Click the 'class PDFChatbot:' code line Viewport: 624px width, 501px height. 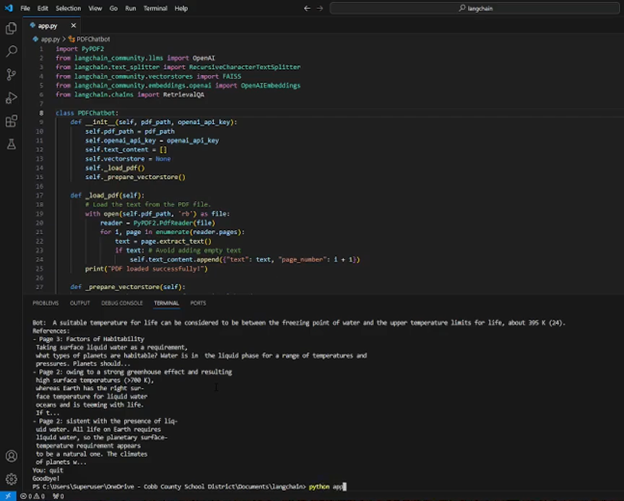click(87, 113)
